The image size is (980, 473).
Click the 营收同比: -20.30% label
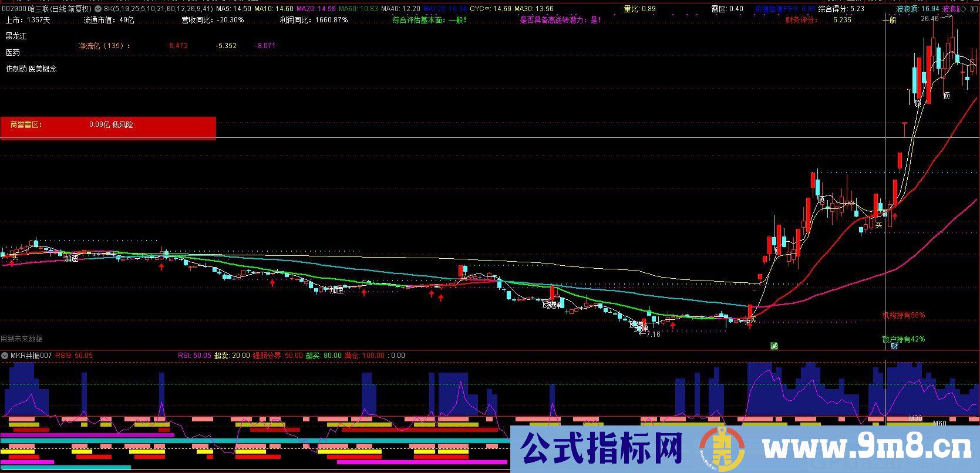(212, 20)
